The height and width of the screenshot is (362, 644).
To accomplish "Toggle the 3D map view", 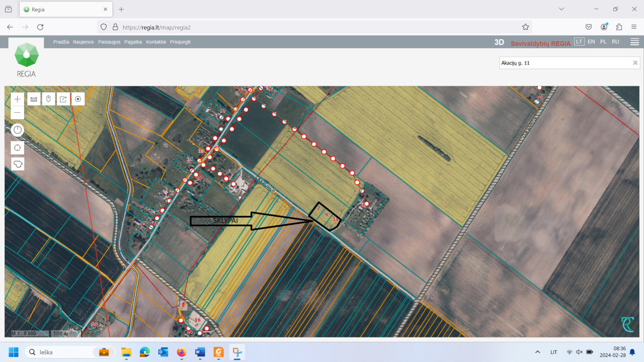I will 499,42.
